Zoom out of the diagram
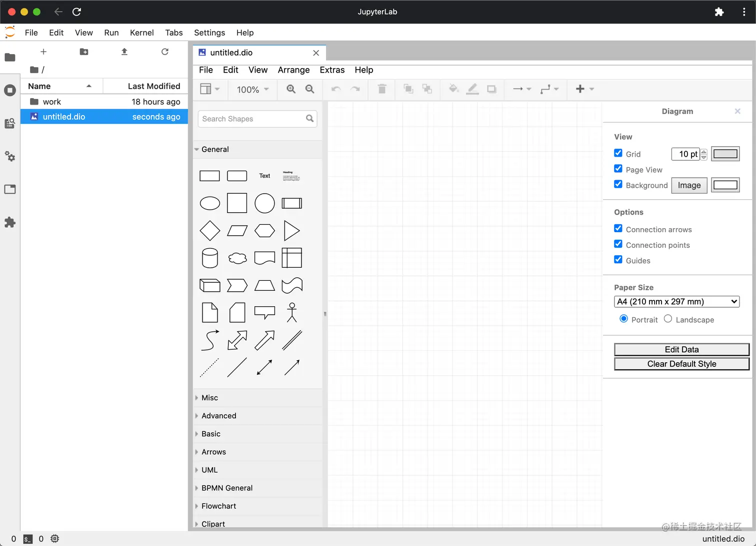 pyautogui.click(x=310, y=89)
